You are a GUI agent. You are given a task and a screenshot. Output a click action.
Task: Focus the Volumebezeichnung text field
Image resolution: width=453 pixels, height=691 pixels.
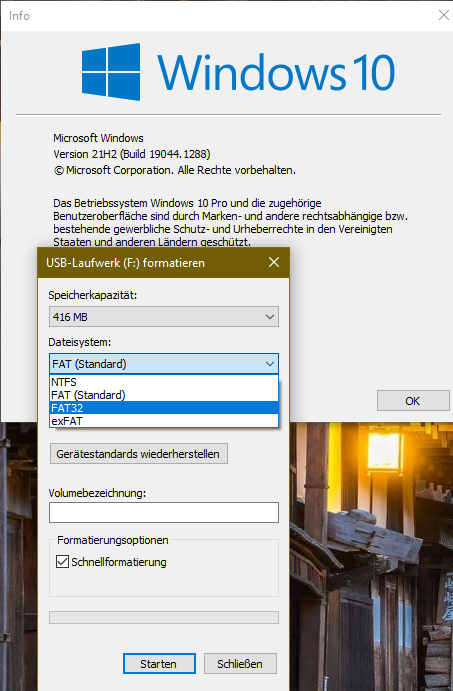(163, 512)
